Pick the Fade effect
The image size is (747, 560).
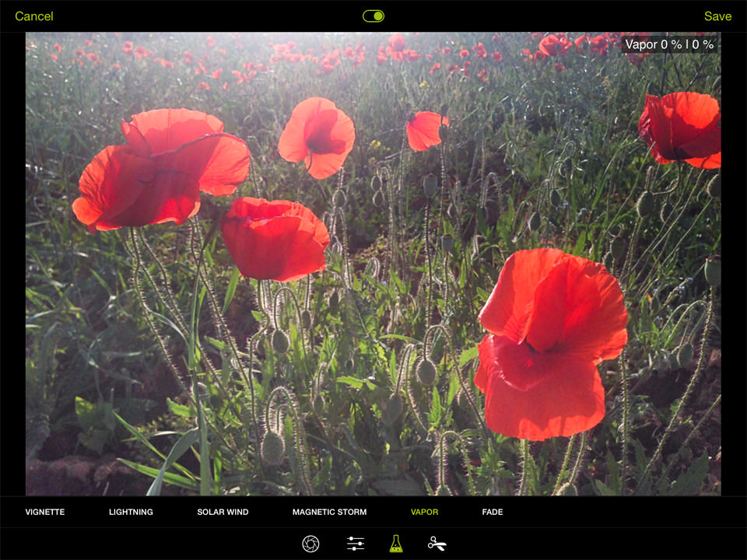[x=493, y=512]
